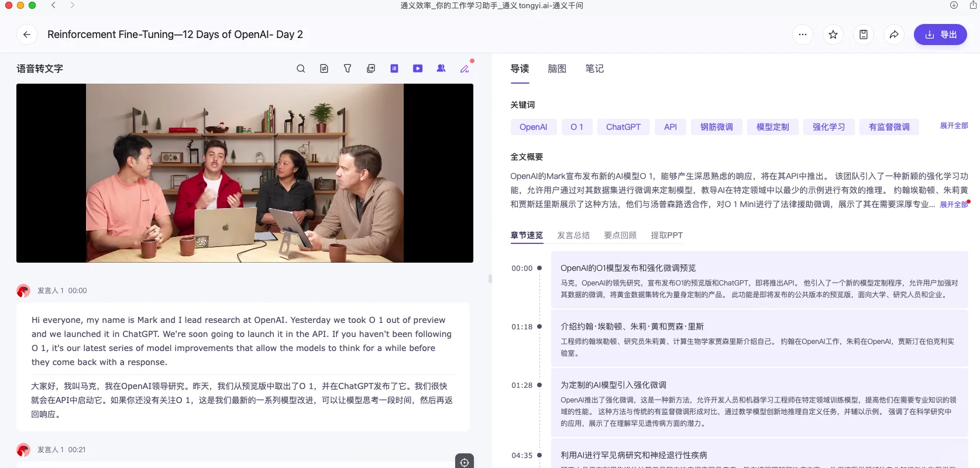This screenshot has width=980, height=468.
Task: Switch to the 脑图 mind map tab
Action: 557,68
